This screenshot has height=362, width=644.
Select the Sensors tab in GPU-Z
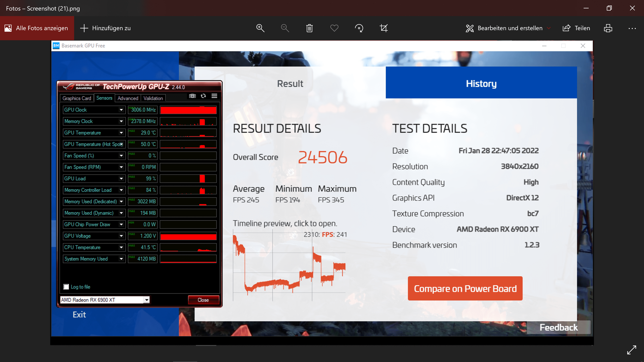tap(104, 98)
